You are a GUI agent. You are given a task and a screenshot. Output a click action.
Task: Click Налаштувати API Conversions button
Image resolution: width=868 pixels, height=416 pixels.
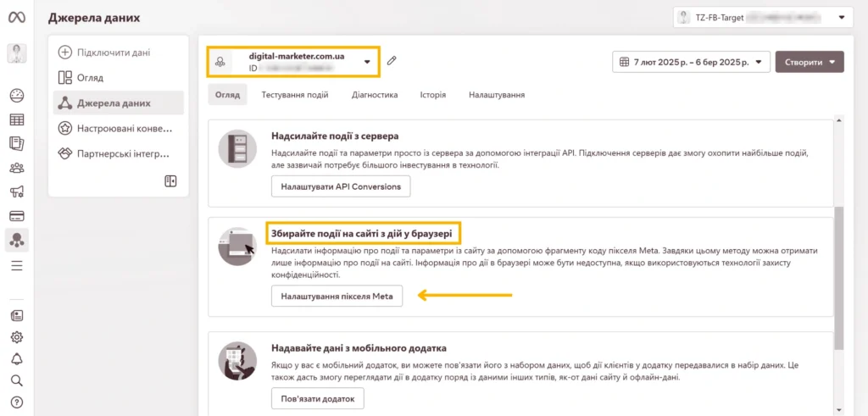(341, 186)
